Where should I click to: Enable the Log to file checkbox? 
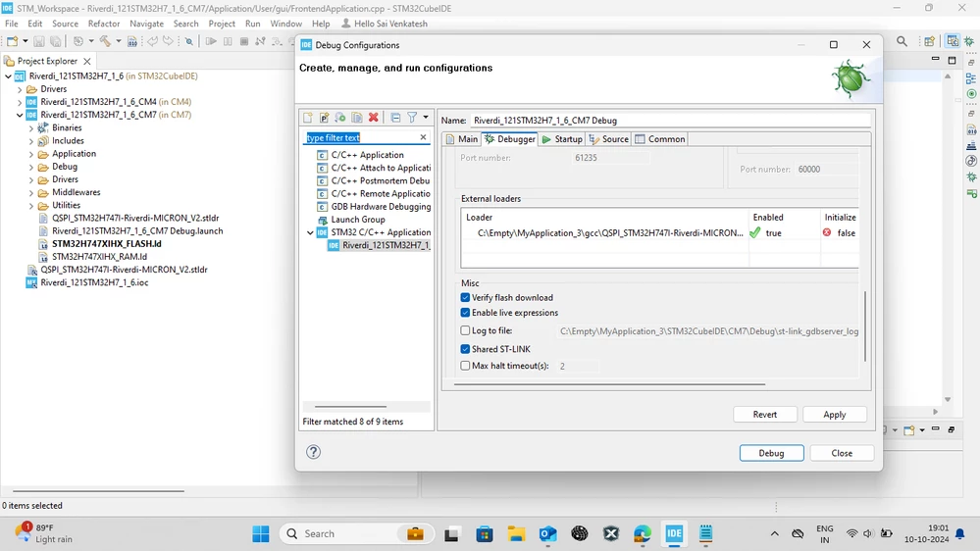[465, 330]
